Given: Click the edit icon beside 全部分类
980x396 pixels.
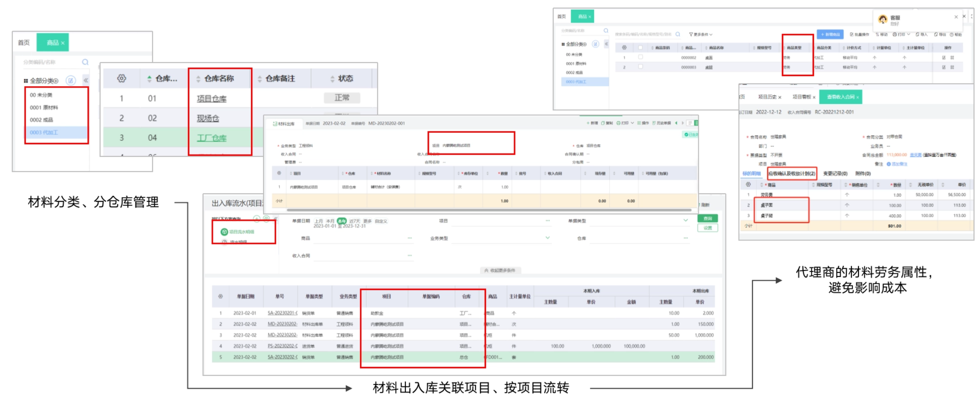Looking at the screenshot, I should point(71,80).
